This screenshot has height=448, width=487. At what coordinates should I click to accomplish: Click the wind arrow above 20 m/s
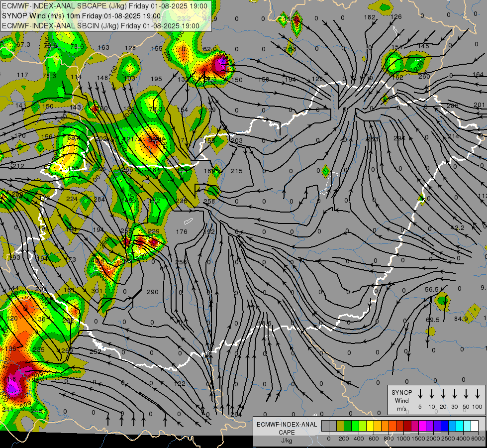pyautogui.click(x=443, y=394)
